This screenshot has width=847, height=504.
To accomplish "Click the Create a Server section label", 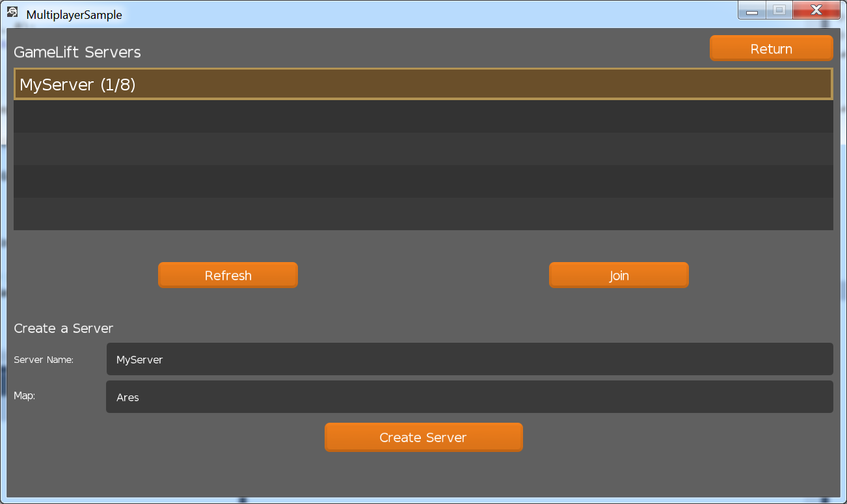I will point(63,328).
